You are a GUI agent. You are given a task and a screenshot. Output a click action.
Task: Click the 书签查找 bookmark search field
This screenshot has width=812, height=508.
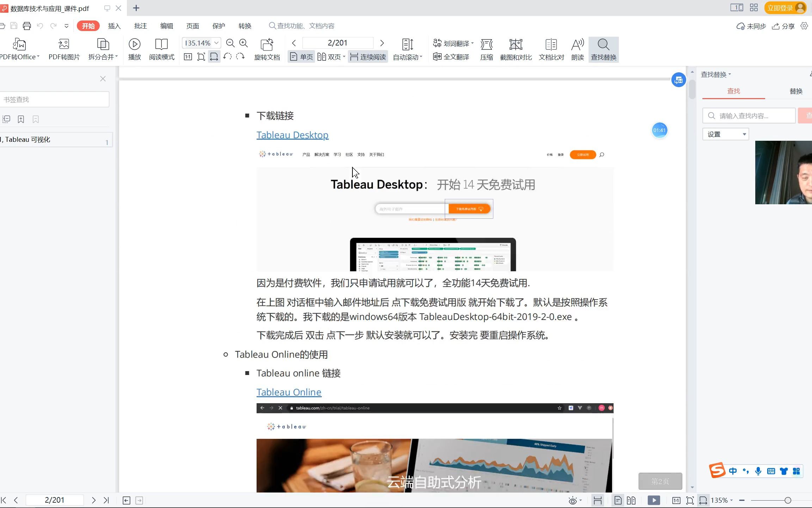[x=54, y=99]
